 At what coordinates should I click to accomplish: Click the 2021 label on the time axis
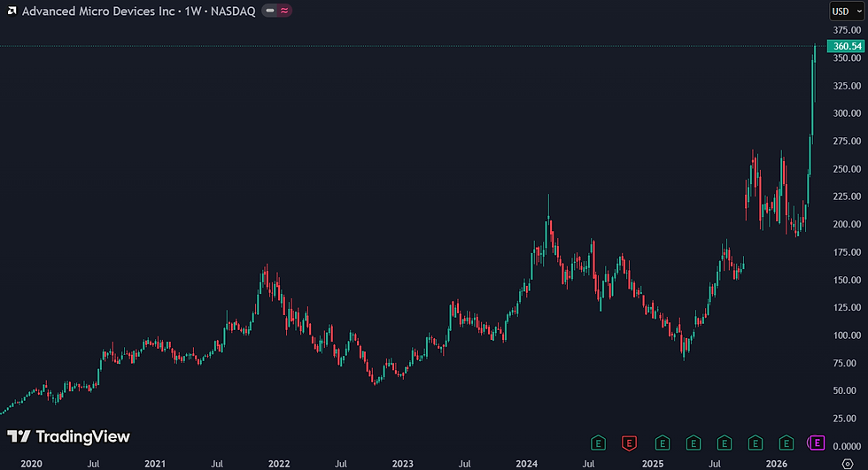tap(155, 464)
